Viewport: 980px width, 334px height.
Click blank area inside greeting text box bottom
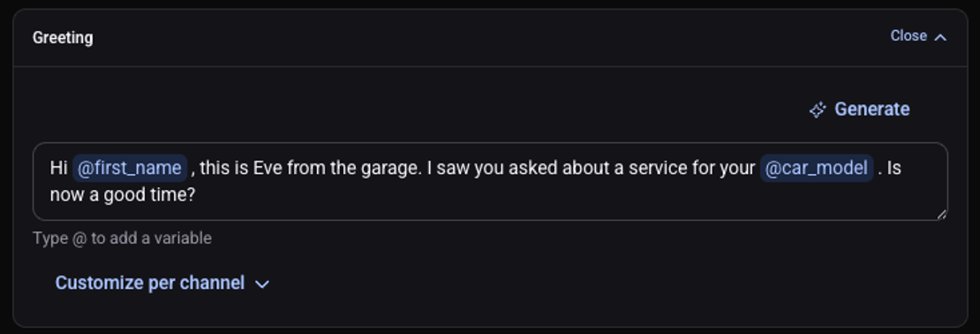(x=562, y=201)
